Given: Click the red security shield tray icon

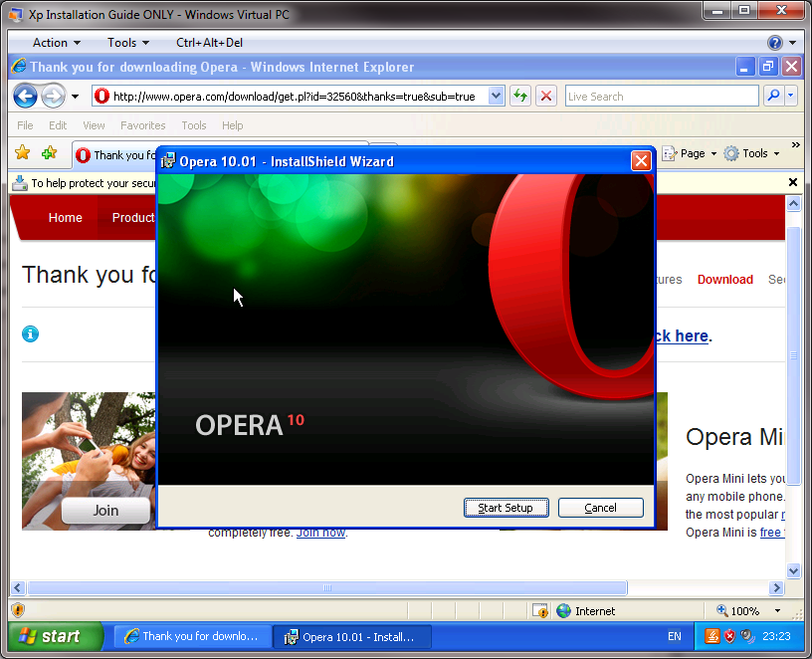Looking at the screenshot, I should pos(729,636).
